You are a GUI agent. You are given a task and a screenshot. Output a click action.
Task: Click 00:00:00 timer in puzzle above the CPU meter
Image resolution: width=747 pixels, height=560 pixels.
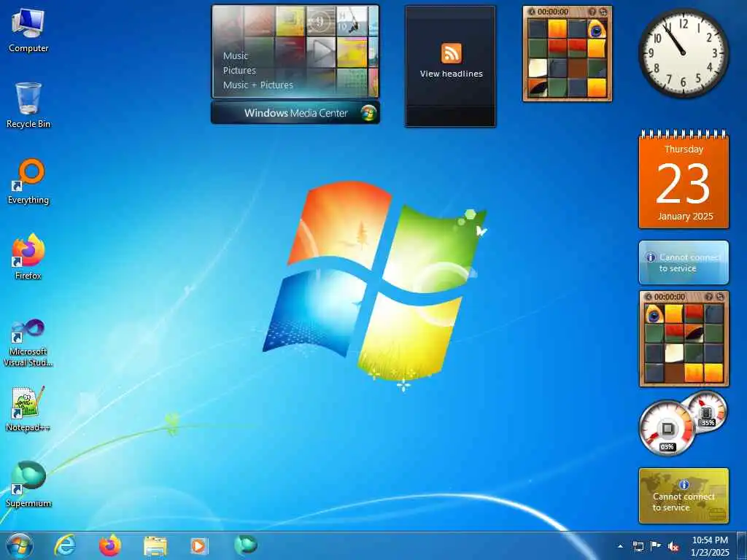coord(670,297)
